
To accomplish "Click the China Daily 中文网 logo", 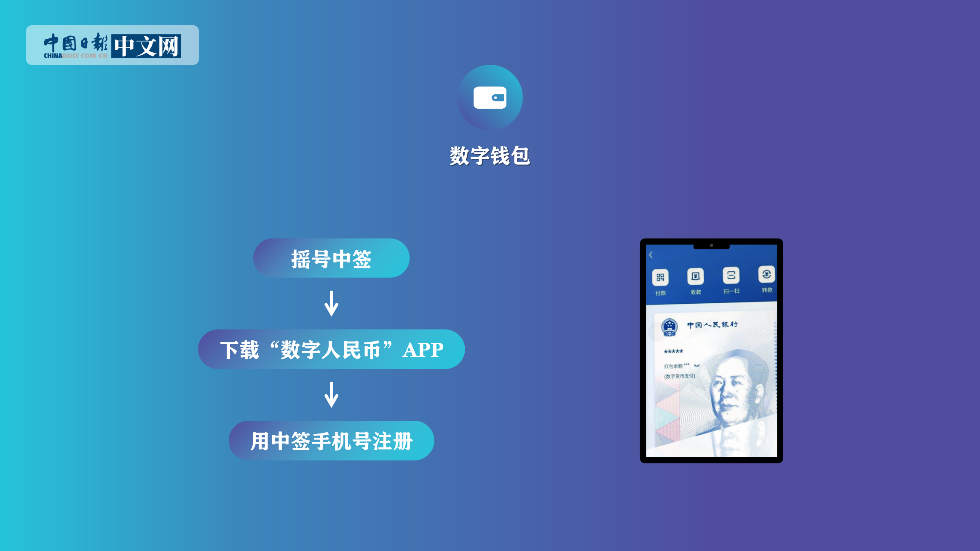I will pos(112,45).
